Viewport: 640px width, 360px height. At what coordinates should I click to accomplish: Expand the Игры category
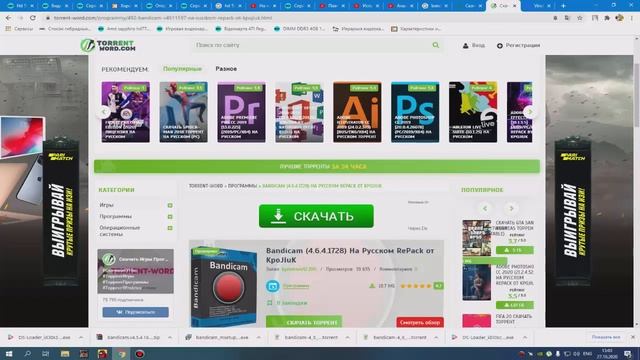[x=170, y=205]
